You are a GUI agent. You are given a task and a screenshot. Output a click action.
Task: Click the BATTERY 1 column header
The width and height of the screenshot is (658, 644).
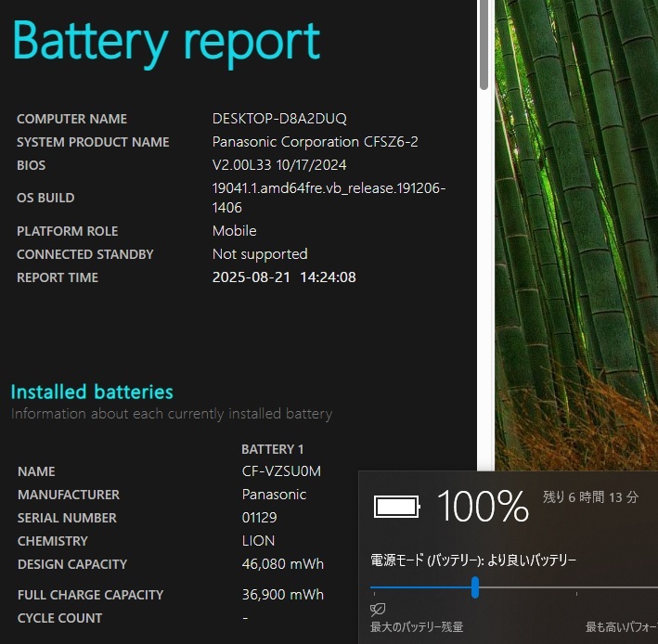point(272,449)
